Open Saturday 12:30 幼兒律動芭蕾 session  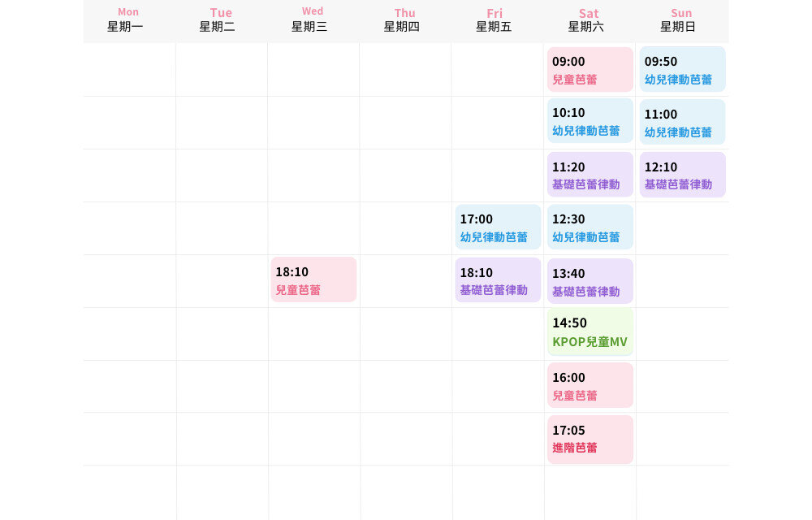tap(590, 227)
